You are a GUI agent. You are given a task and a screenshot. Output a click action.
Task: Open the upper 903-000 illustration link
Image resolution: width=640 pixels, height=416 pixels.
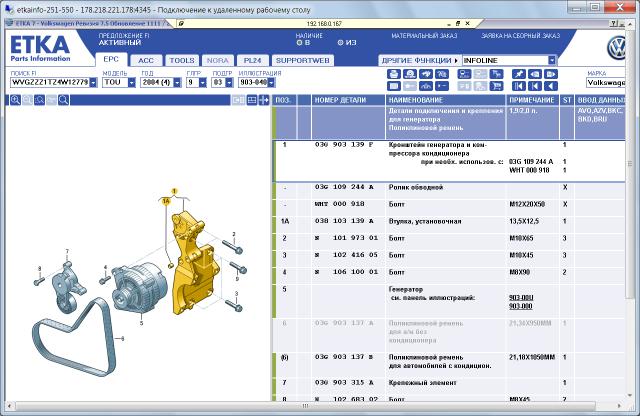pos(521,298)
